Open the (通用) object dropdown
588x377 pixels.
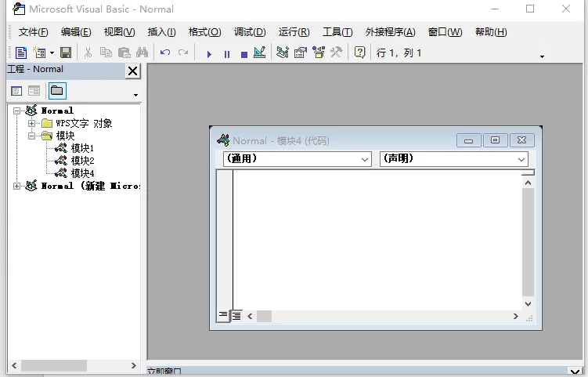pyautogui.click(x=297, y=159)
